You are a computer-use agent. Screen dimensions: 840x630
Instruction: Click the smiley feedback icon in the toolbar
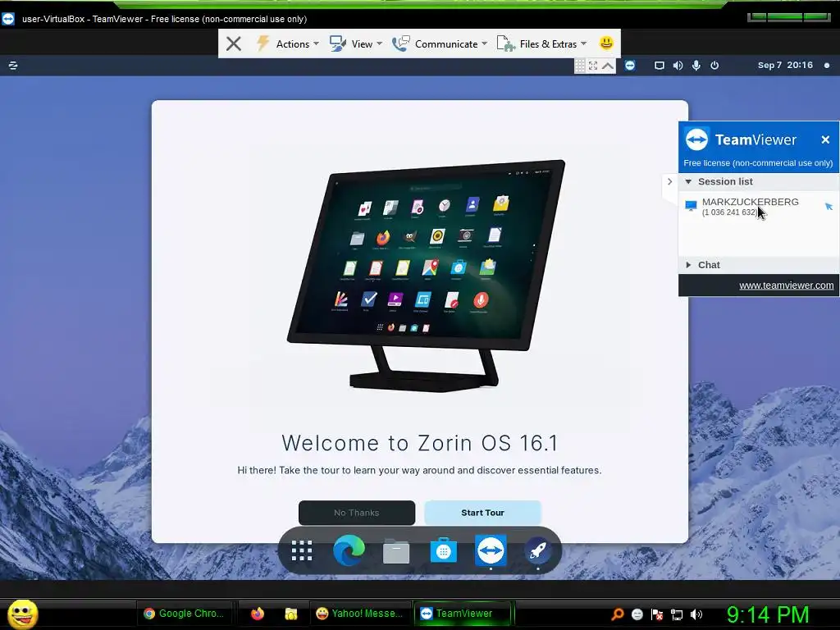click(x=606, y=43)
